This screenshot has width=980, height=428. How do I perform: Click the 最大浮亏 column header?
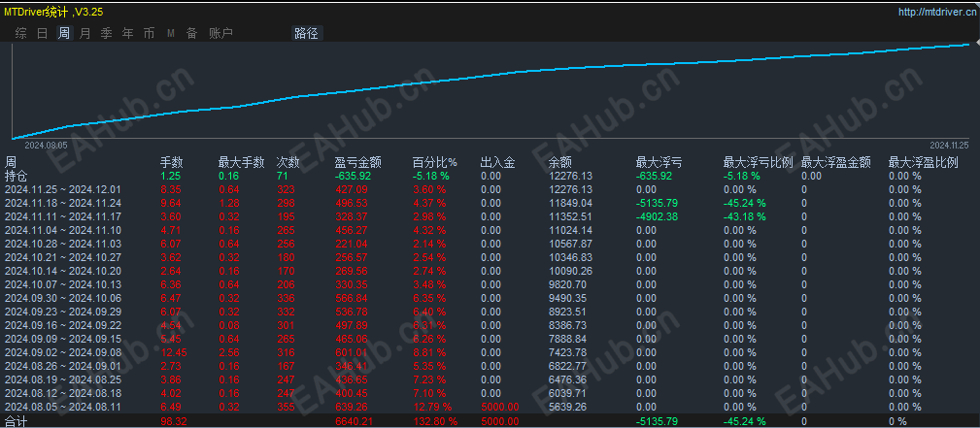pyautogui.click(x=659, y=162)
